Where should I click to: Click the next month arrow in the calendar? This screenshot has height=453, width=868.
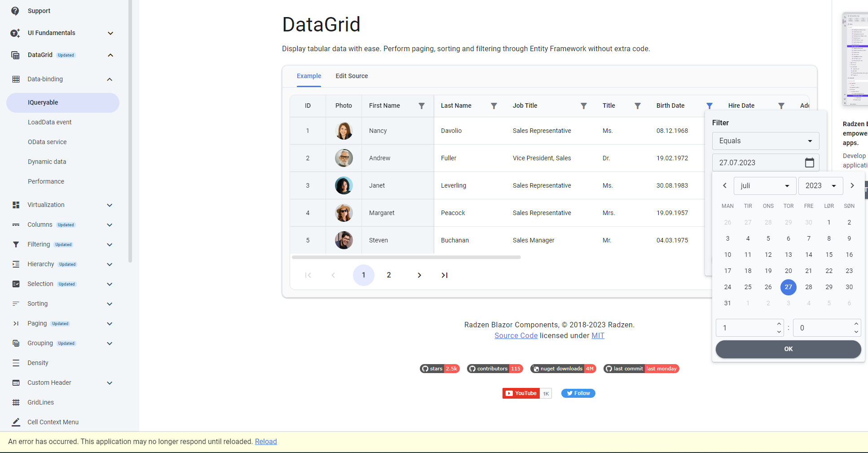(852, 185)
